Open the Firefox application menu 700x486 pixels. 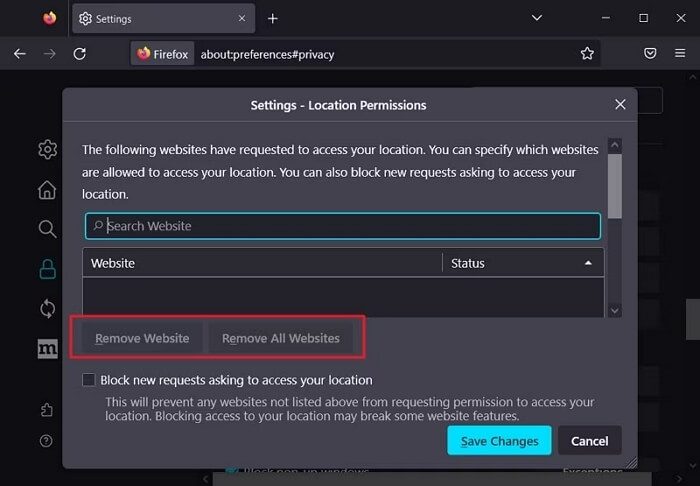[680, 54]
